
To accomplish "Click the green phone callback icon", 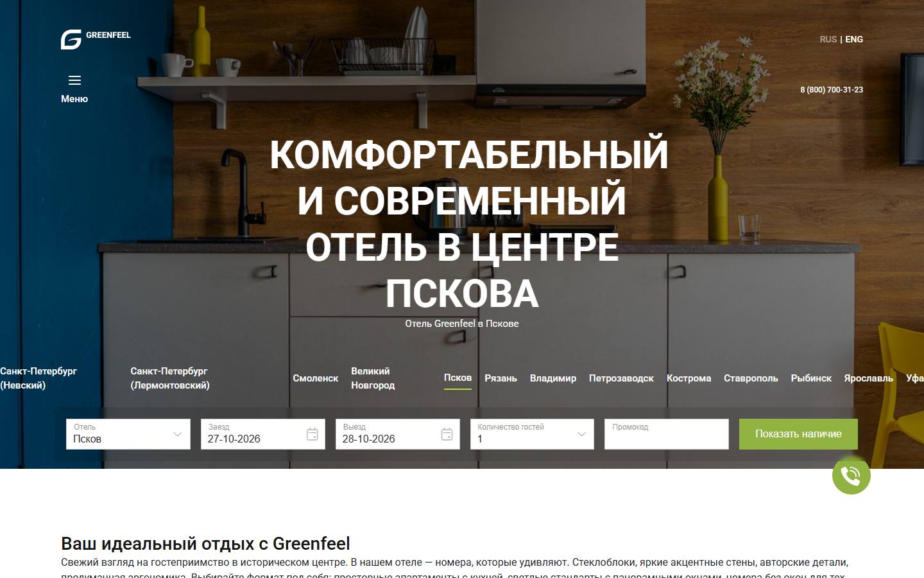I will (851, 475).
